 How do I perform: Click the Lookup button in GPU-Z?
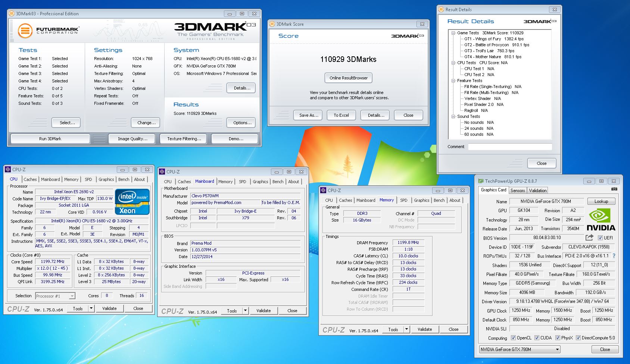click(x=601, y=201)
